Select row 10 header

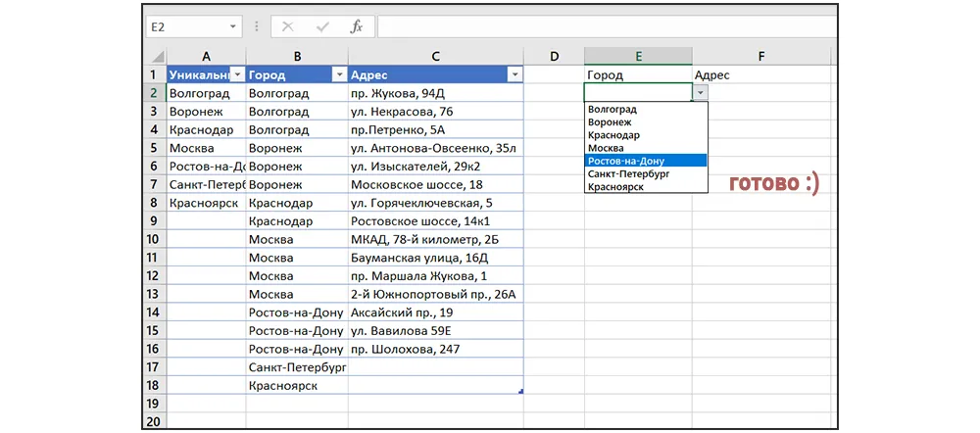click(154, 240)
